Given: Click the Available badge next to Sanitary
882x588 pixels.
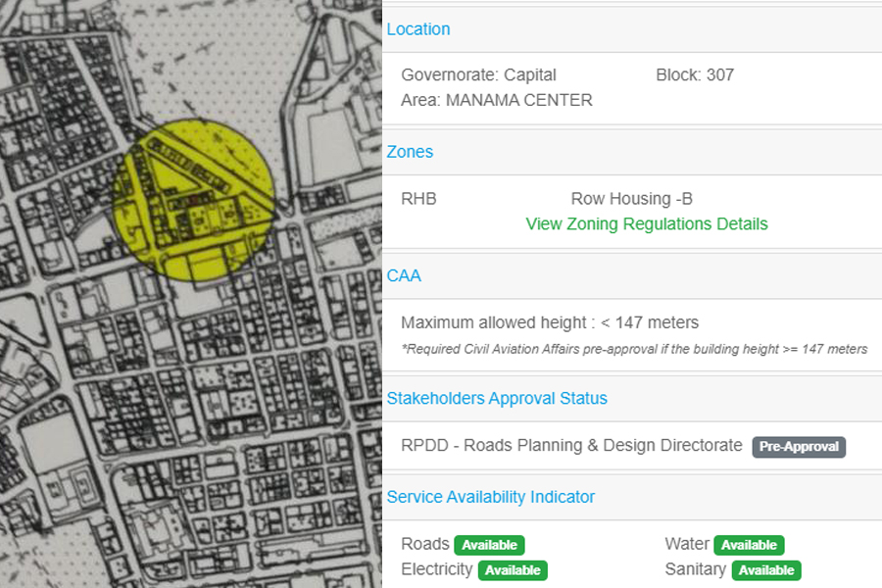Looking at the screenshot, I should click(x=765, y=570).
